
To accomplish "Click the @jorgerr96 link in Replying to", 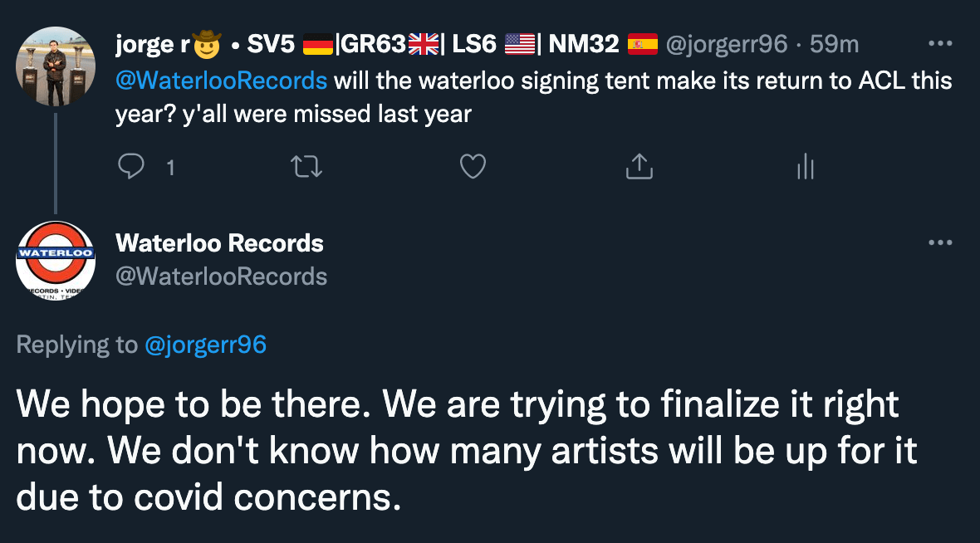I will 206,345.
